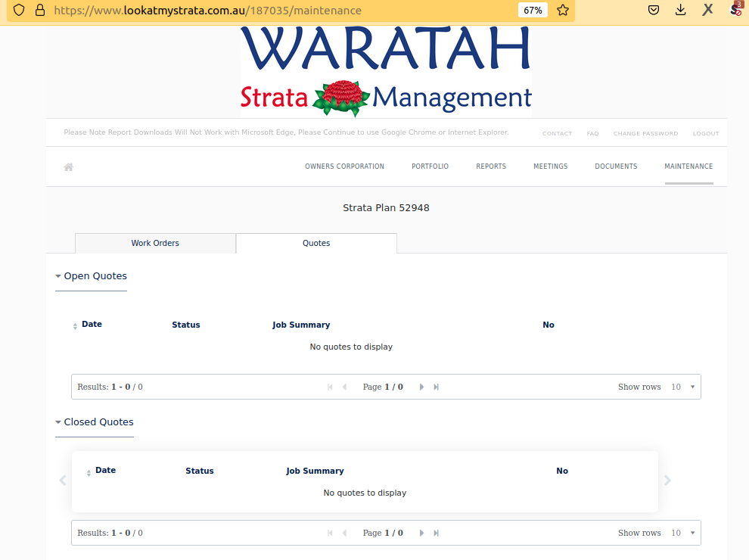The height and width of the screenshot is (560, 749).
Task: Open the Documents menu
Action: pos(616,166)
